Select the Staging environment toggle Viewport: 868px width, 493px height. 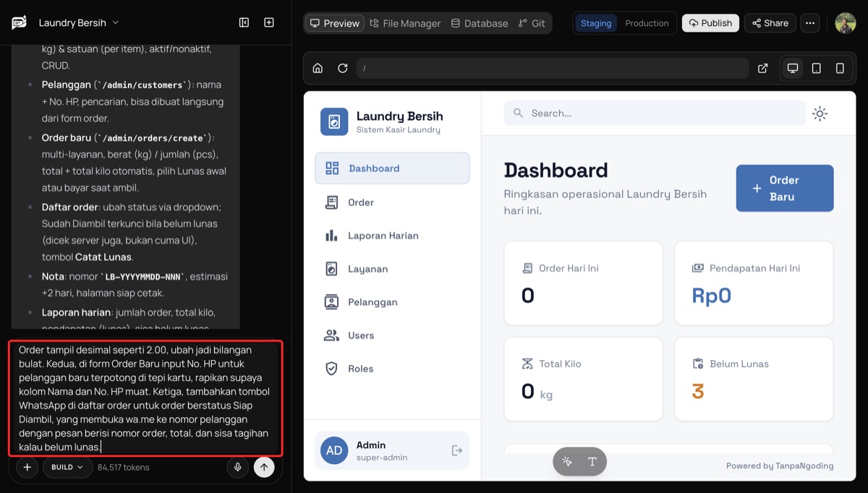coord(596,23)
